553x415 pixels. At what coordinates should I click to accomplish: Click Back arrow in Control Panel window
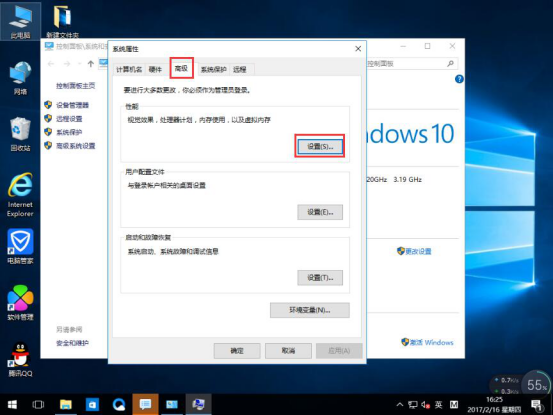coord(51,63)
